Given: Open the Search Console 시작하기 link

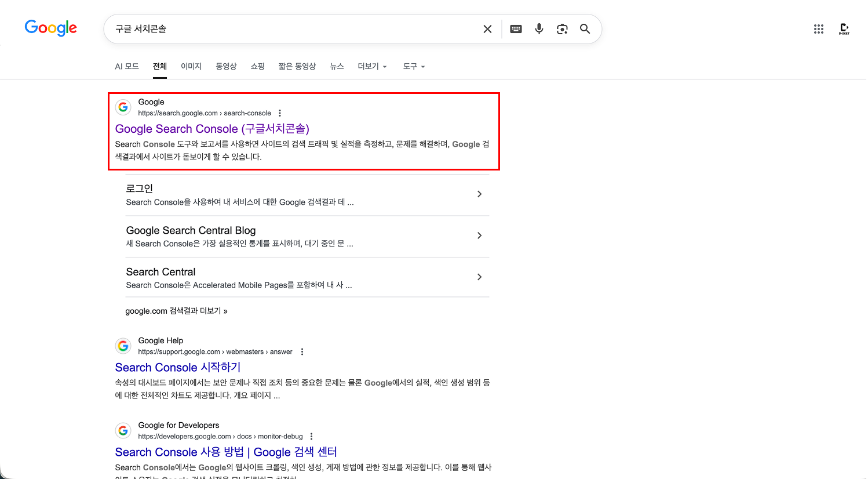Looking at the screenshot, I should pos(177,367).
